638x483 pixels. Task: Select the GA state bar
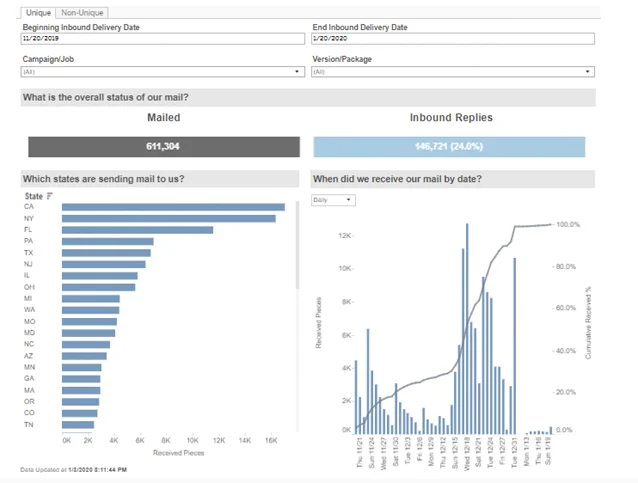click(x=81, y=379)
